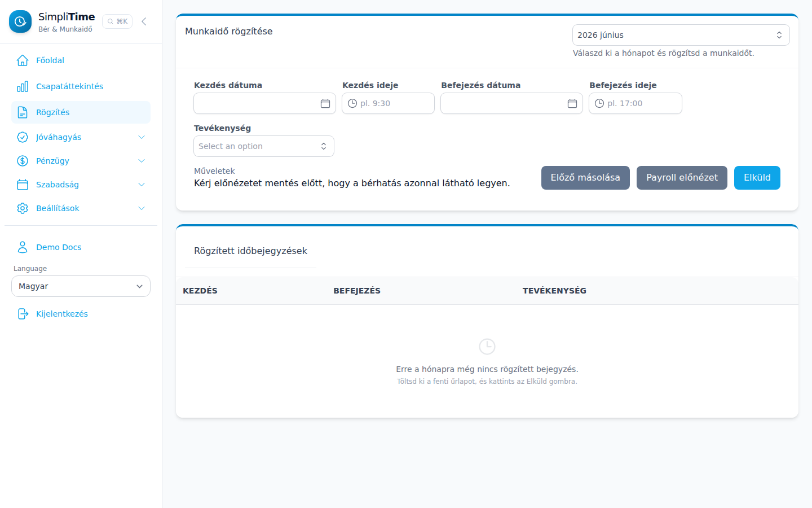This screenshot has width=812, height=508.
Task: Click clock icon in Befejezés ideje
Action: (x=599, y=103)
